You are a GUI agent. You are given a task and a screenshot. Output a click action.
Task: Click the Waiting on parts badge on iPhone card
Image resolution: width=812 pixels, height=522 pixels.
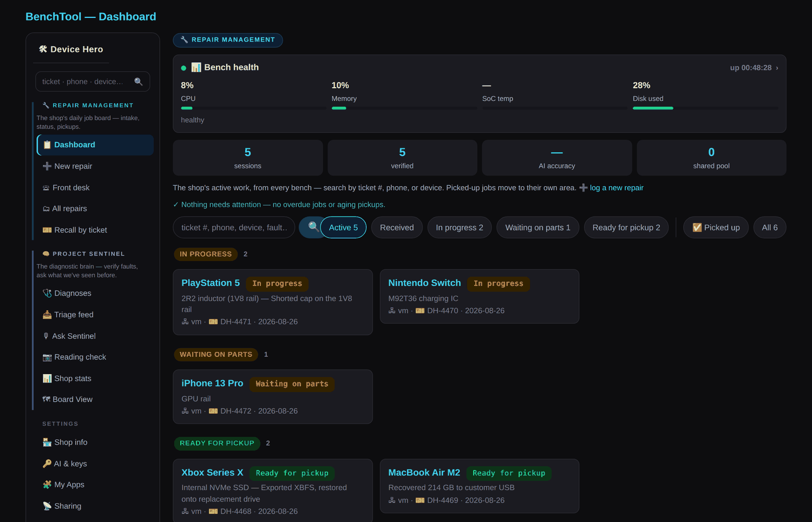point(292,384)
